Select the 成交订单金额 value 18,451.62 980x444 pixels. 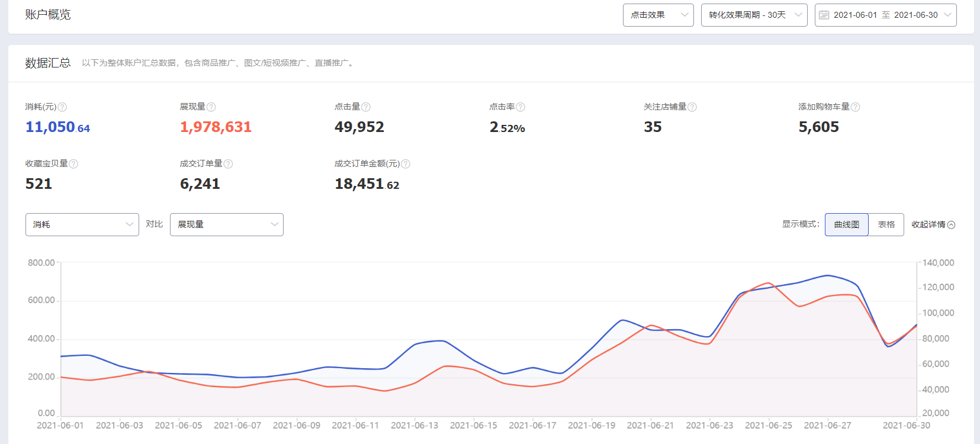(x=367, y=184)
